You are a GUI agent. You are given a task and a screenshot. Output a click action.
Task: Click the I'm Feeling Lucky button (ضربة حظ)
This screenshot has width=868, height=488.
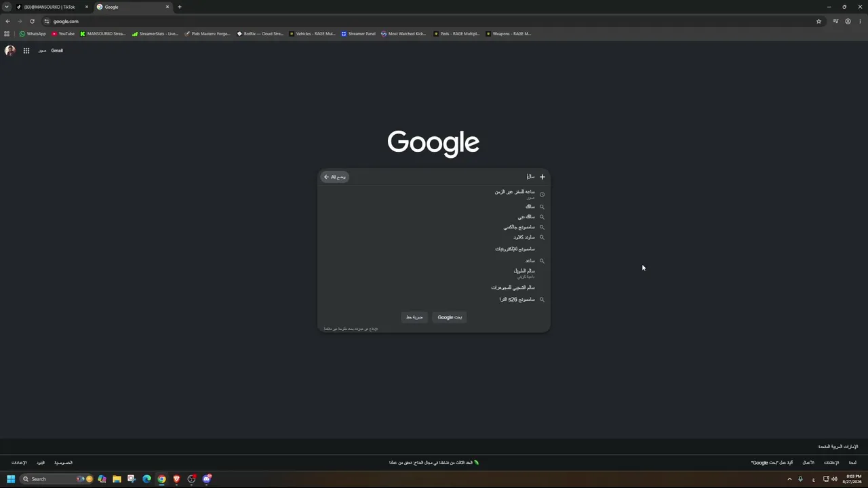(x=414, y=317)
